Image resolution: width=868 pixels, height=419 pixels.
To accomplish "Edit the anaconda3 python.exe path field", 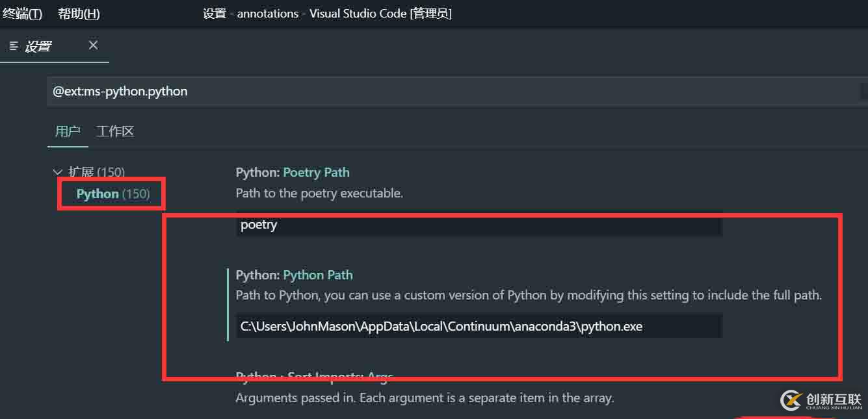I will (479, 326).
